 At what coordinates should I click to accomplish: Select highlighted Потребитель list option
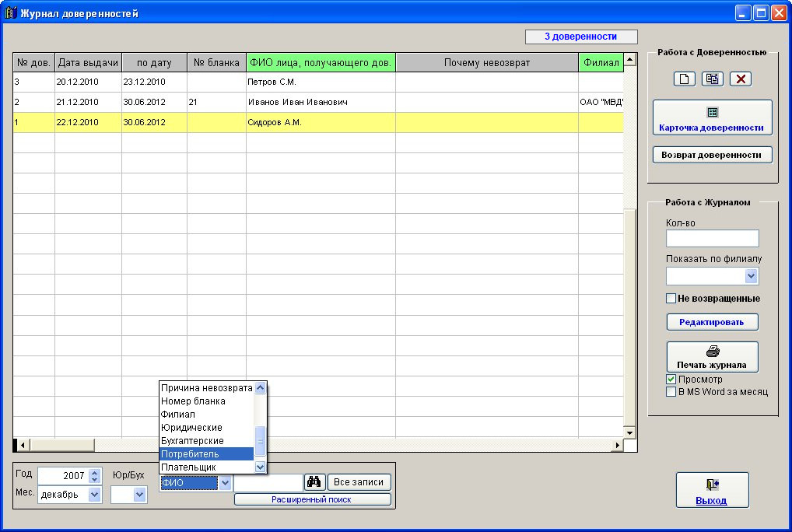tap(207, 453)
